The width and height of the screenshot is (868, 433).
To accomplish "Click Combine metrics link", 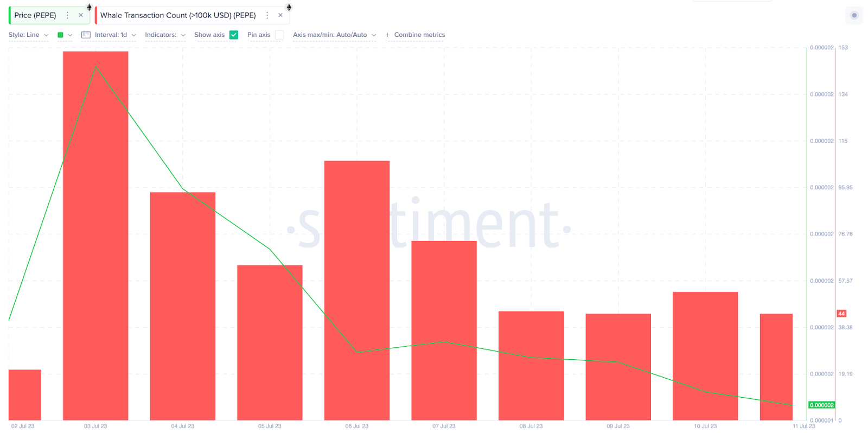I will 419,35.
